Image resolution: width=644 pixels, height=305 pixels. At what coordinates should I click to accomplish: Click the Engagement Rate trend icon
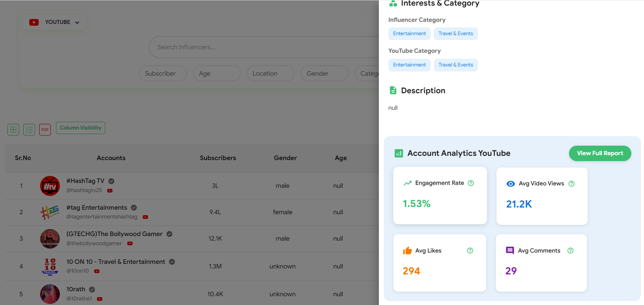[407, 183]
